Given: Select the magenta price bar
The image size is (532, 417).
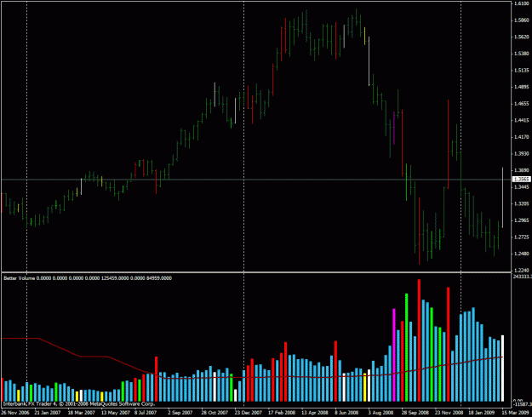Looking at the screenshot, I should coord(394,128).
